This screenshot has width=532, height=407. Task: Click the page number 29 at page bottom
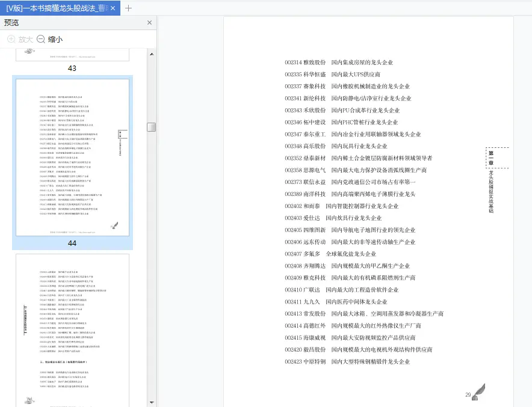coord(468,394)
